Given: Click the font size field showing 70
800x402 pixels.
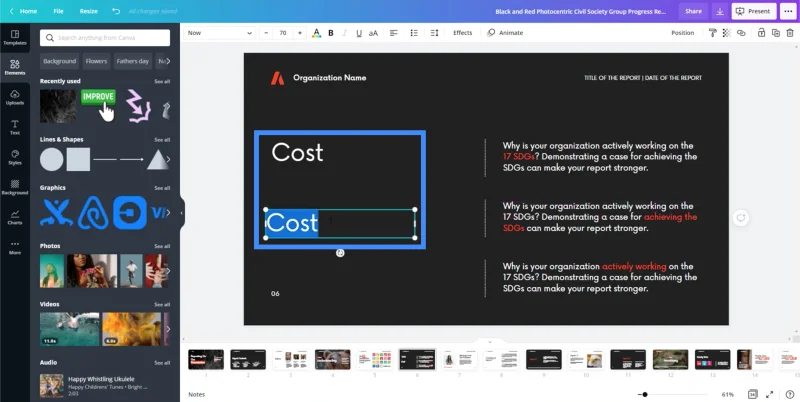Looking at the screenshot, I should pyautogui.click(x=283, y=33).
